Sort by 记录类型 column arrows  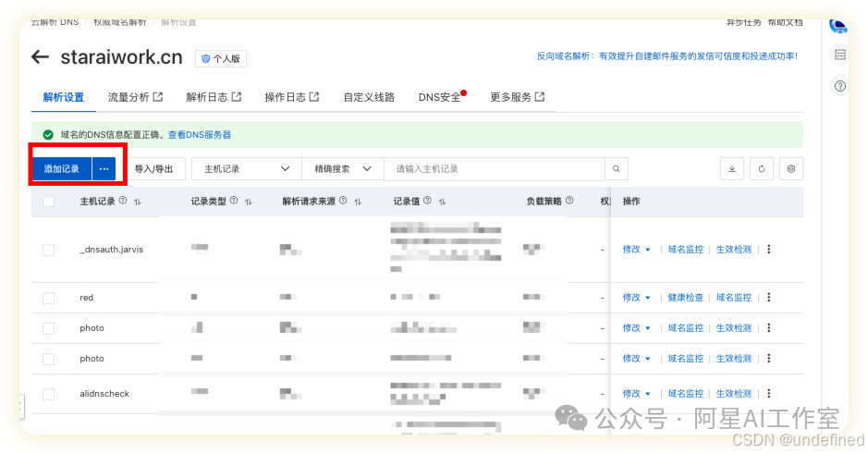click(248, 202)
